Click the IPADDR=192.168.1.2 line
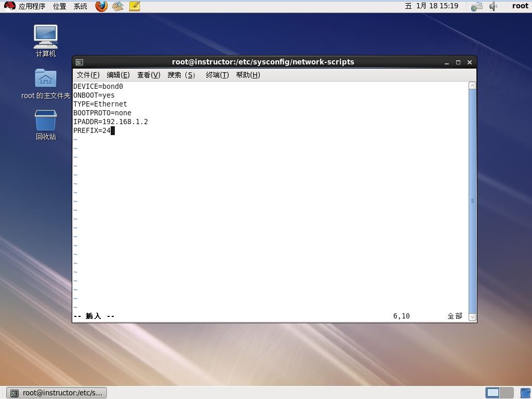Viewport: 532px width, 399px height. coord(111,122)
